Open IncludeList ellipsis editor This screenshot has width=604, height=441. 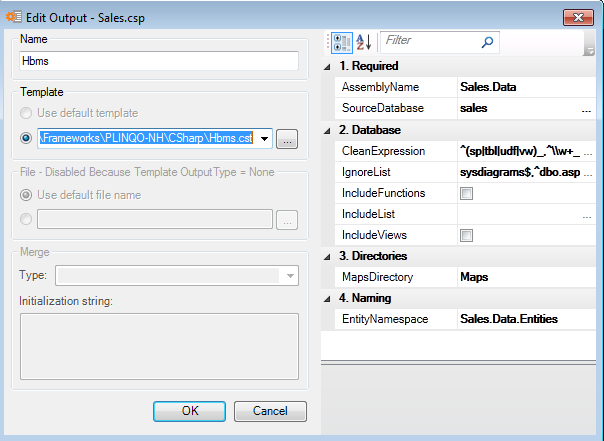tap(586, 214)
